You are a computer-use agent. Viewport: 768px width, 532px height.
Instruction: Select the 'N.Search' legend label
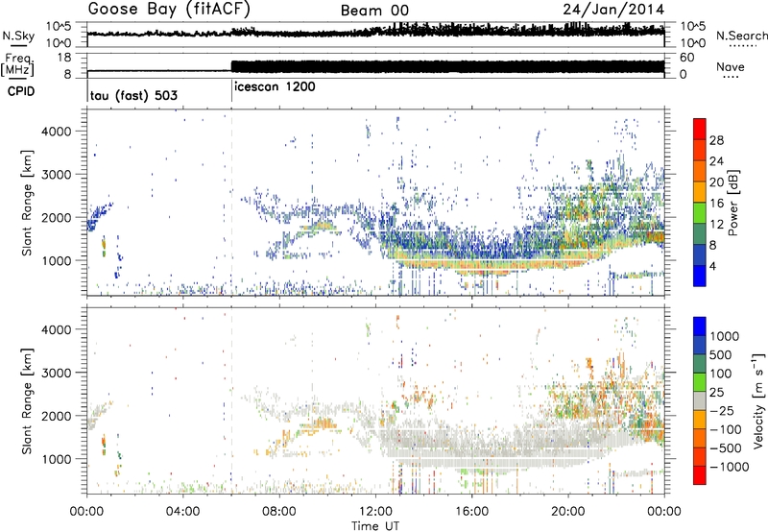pyautogui.click(x=741, y=36)
